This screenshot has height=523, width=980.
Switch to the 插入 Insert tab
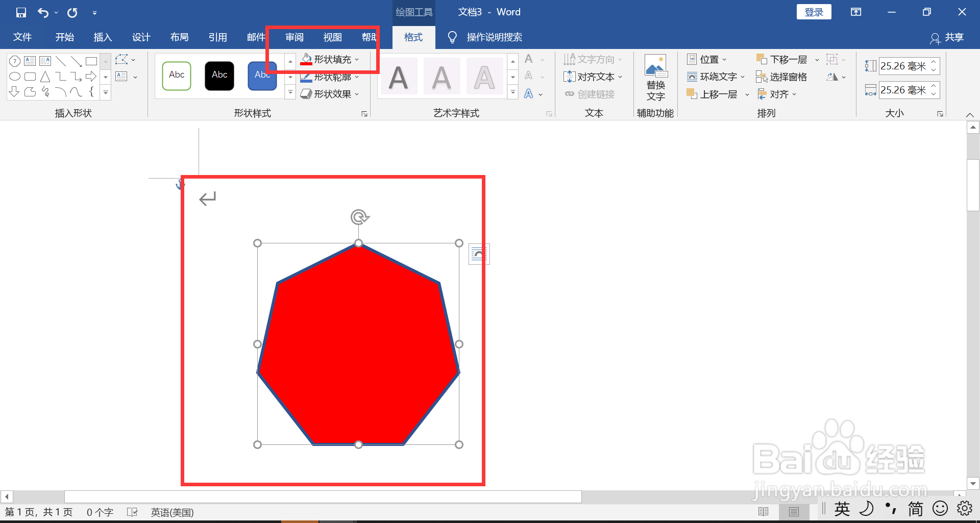pos(103,37)
